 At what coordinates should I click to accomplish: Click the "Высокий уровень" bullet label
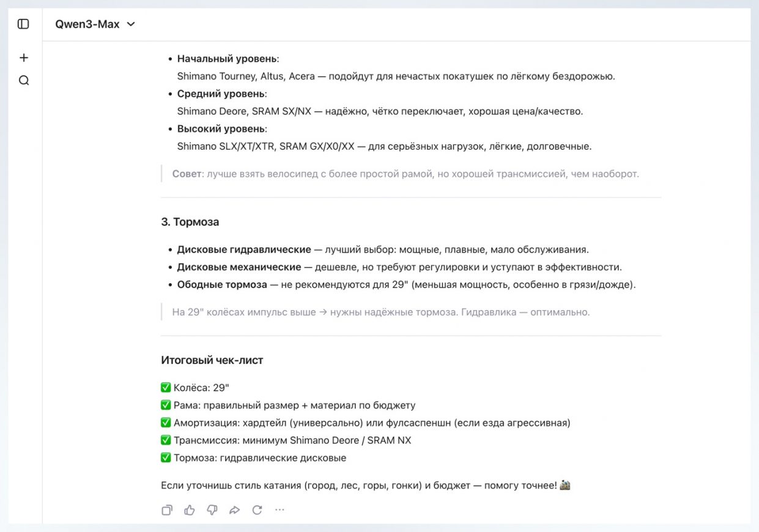pos(221,129)
